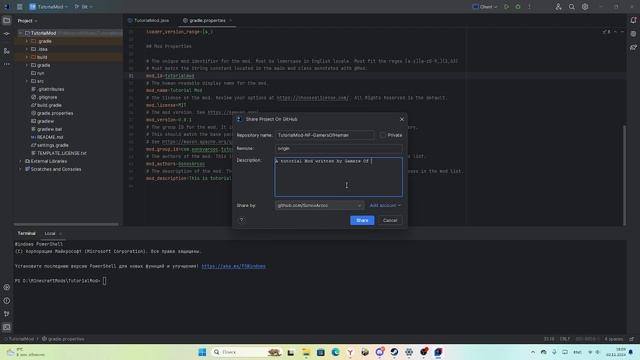
Task: Open the Client run configuration dropdown
Action: coord(485,7)
